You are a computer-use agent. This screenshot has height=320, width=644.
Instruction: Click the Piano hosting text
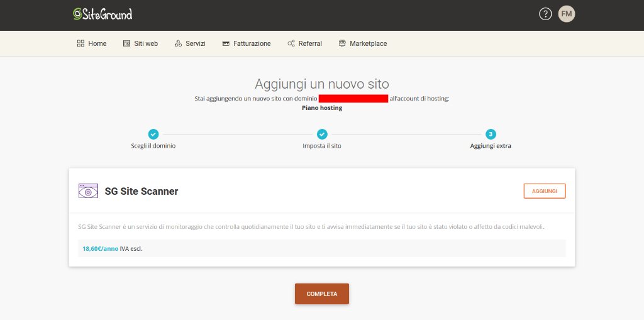coord(322,108)
